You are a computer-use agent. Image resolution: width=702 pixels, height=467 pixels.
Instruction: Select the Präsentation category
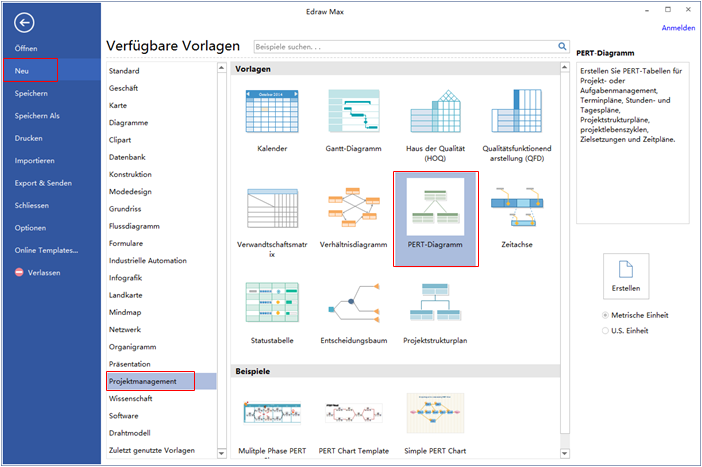click(x=129, y=364)
